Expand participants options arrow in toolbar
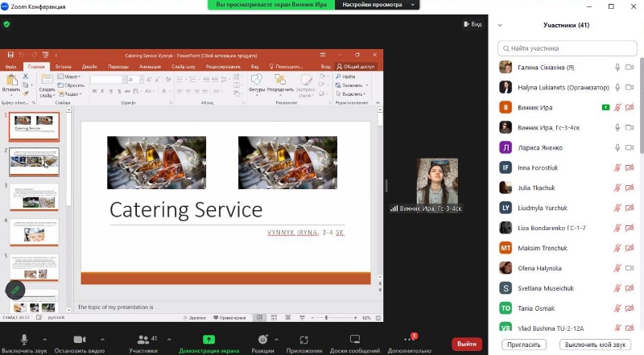Screen dimensions: 644x355 pyautogui.click(x=169, y=340)
